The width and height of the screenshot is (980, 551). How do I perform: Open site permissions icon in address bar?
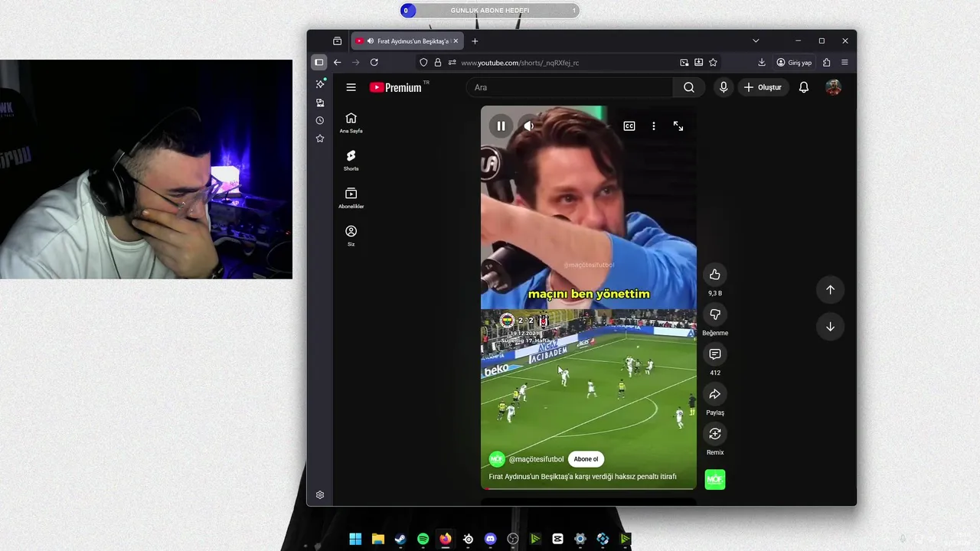452,63
